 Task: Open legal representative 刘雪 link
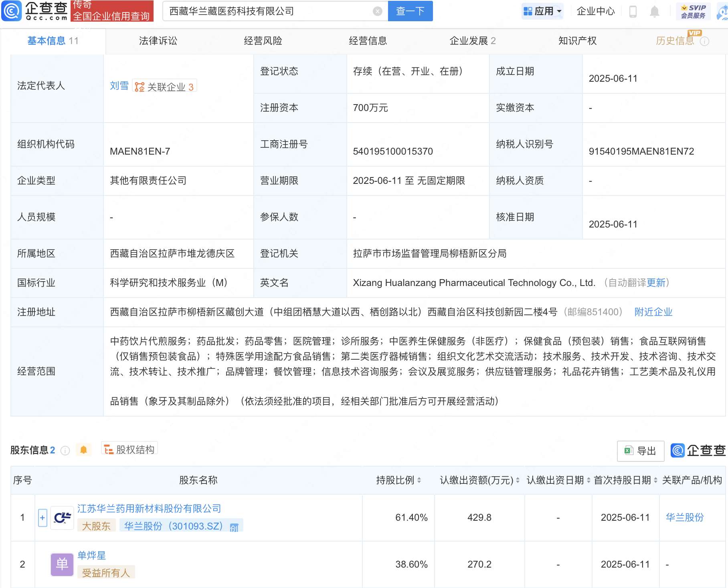click(119, 86)
